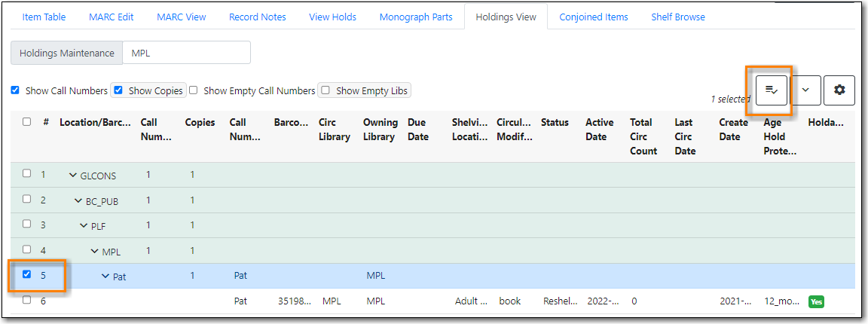Collapse the MPL tree node
Screen dimensions: 868x324
tap(95, 252)
